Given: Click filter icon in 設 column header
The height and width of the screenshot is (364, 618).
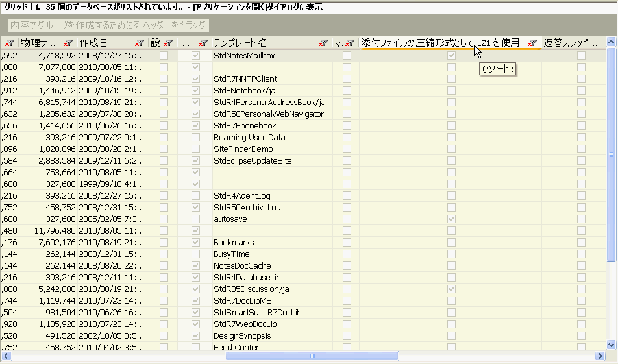Looking at the screenshot, I should 167,43.
